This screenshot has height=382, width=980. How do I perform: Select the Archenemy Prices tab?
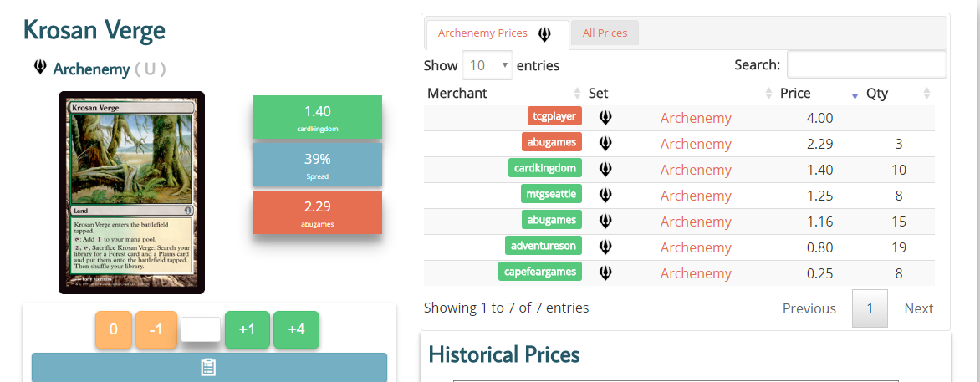tap(483, 33)
